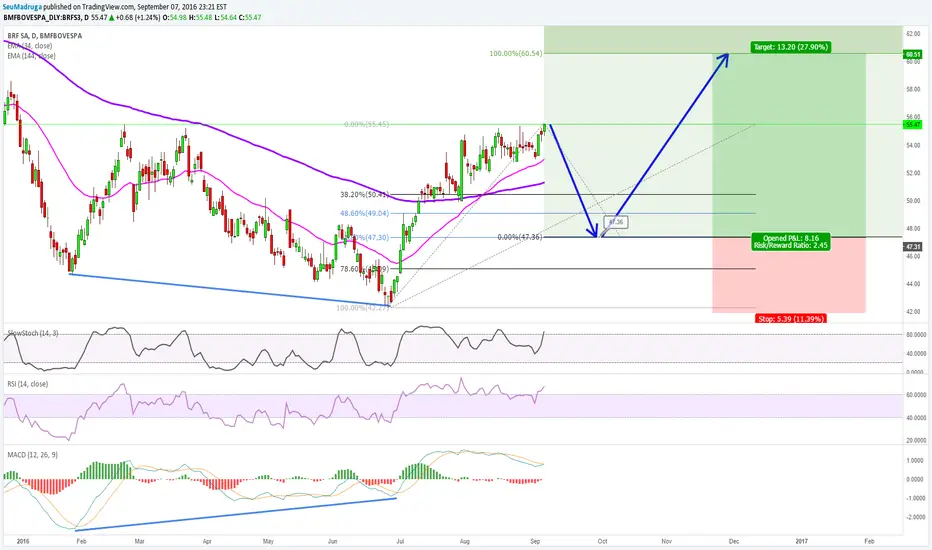The width and height of the screenshot is (932, 550).
Task: Click the Aug label on time axis
Action: 465,542
